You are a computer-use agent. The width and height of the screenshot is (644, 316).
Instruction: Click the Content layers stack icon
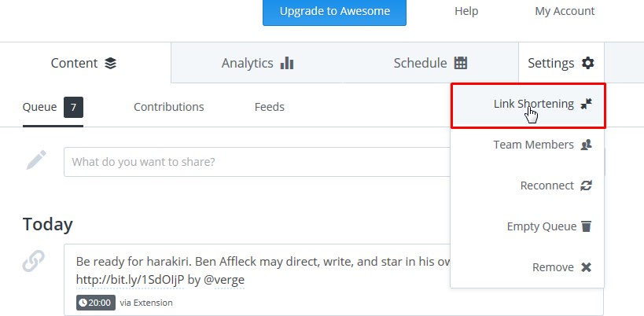(110, 63)
